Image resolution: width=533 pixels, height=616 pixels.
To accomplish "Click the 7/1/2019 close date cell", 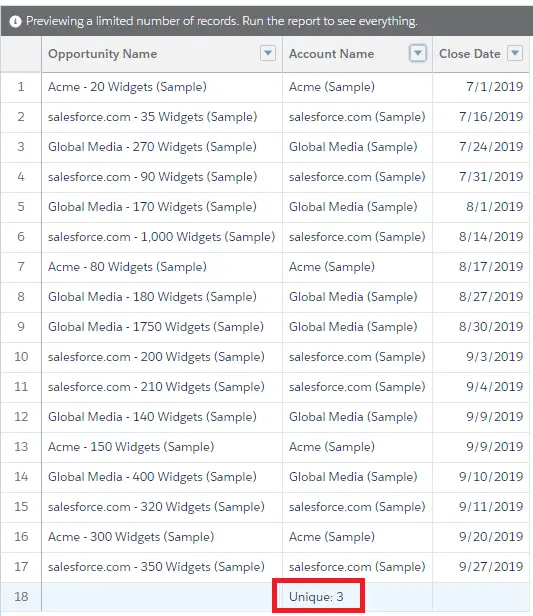I will pos(481,87).
